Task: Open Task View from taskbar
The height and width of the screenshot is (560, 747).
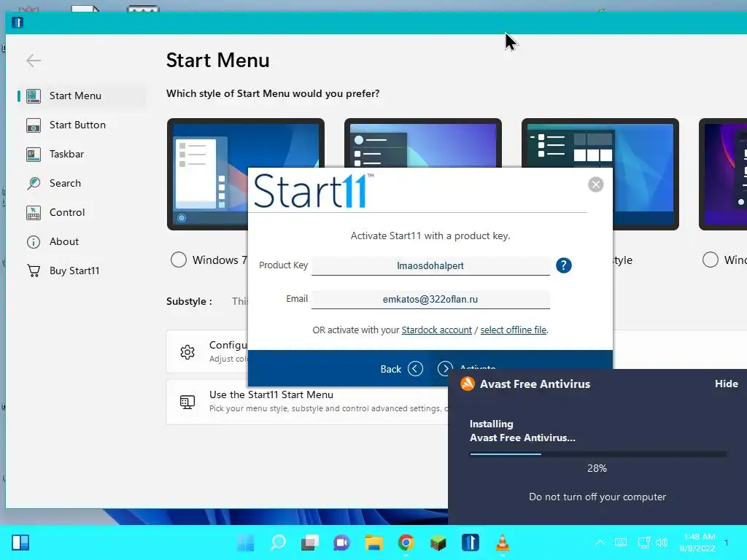Action: (309, 542)
